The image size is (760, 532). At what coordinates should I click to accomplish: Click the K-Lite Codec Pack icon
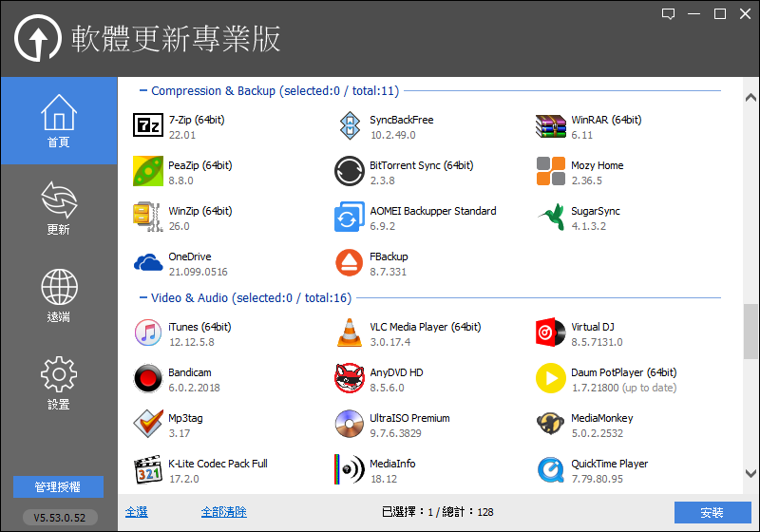coord(148,469)
